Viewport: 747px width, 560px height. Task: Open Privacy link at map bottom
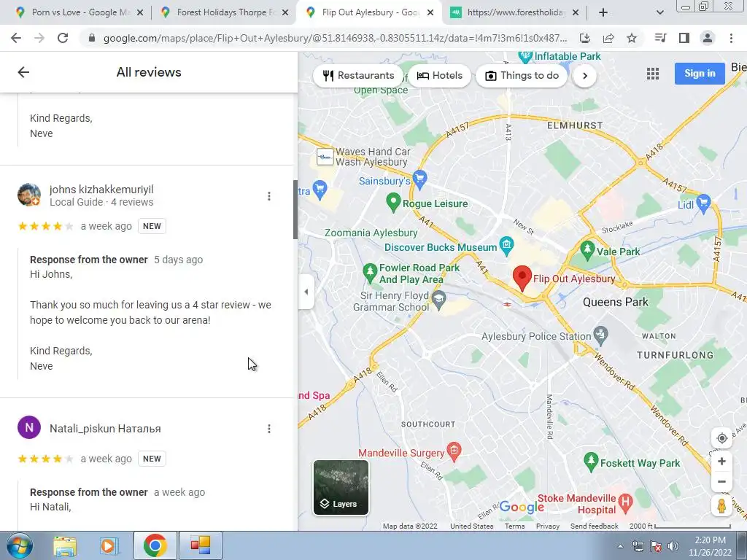[547, 526]
